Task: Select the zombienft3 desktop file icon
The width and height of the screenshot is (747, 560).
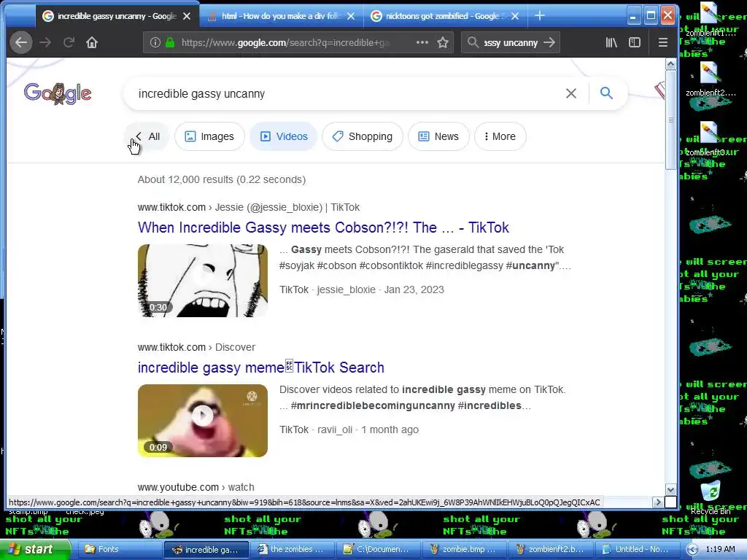Action: point(711,140)
